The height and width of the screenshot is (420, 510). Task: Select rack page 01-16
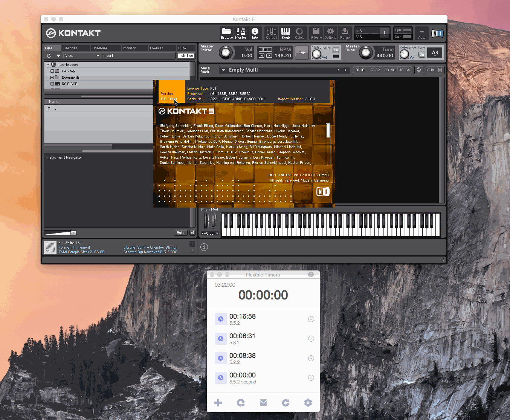pos(360,70)
